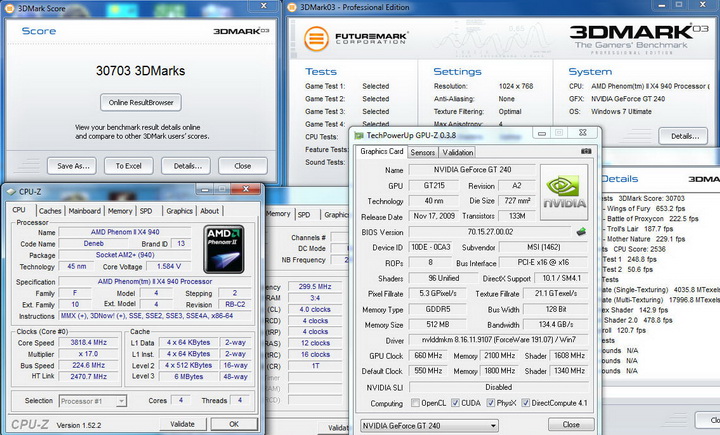Click the Level 3 cache value 6 MBytes

coord(189,376)
